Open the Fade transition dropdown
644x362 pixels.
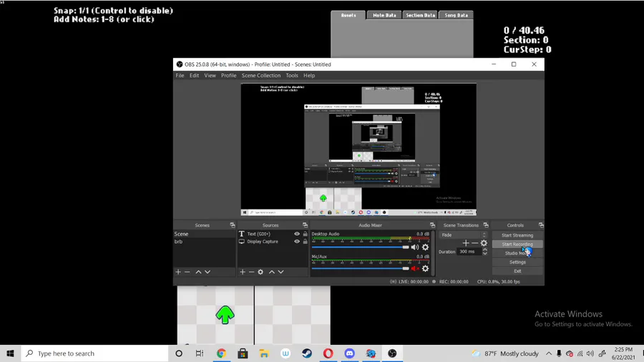click(x=463, y=235)
